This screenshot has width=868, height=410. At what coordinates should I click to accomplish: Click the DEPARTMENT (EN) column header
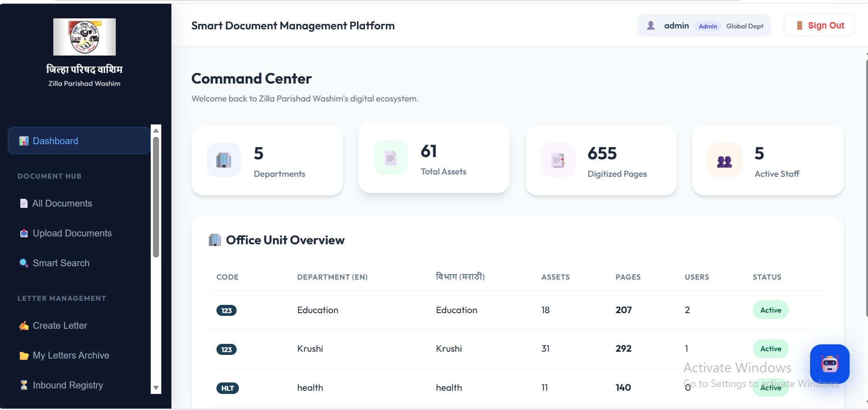[332, 277]
